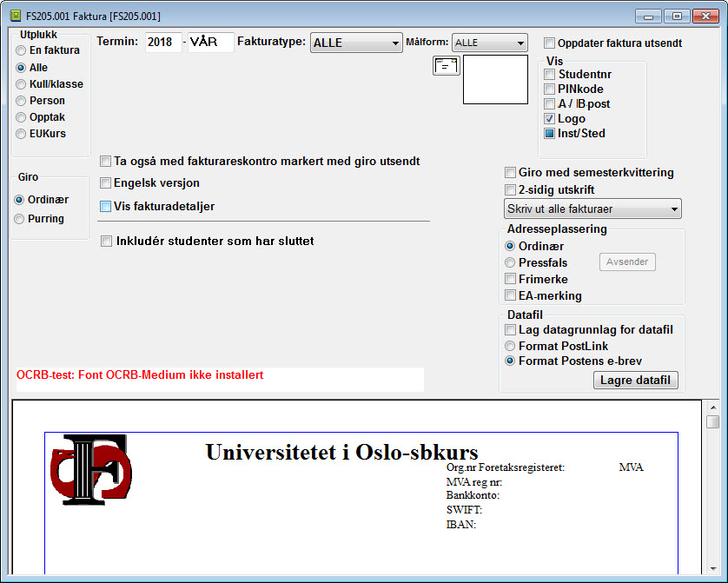The height and width of the screenshot is (583, 728).
Task: Uncheck the 'Logo' checkbox
Action: 550,119
